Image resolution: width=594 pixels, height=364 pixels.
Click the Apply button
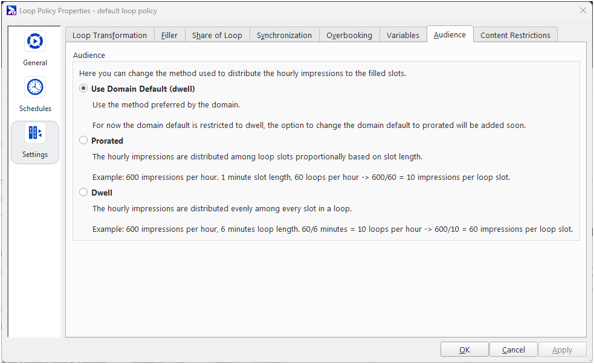(562, 350)
